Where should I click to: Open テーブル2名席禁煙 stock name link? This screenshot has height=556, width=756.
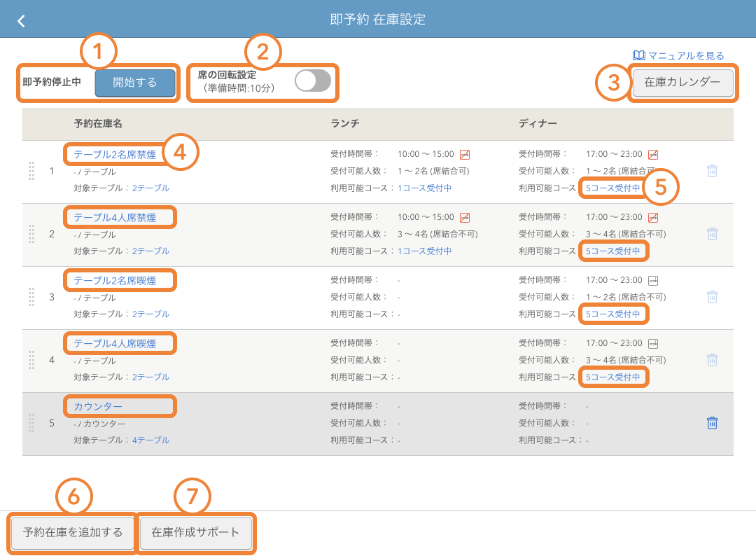tap(115, 155)
